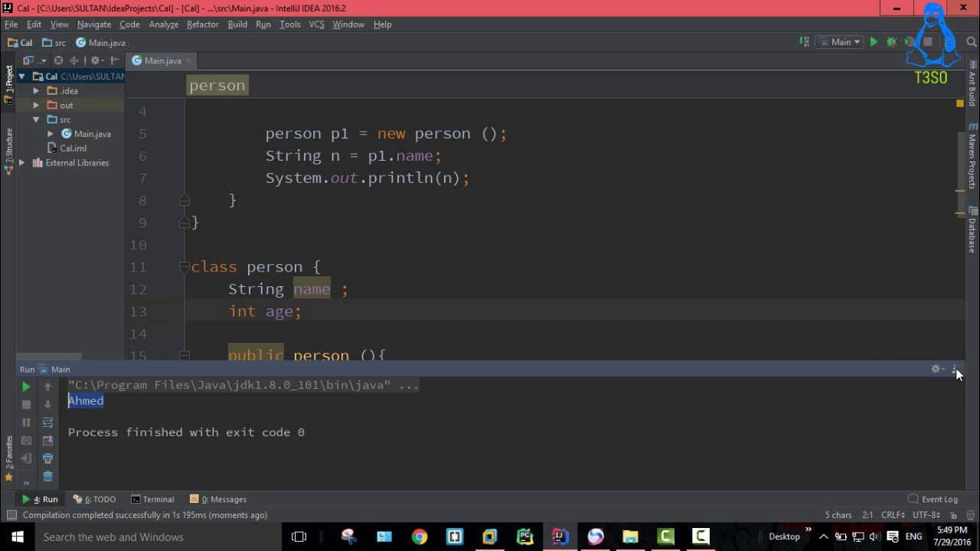This screenshot has width=980, height=551.
Task: Toggle the Favorites tool window tab
Action: coord(8,458)
